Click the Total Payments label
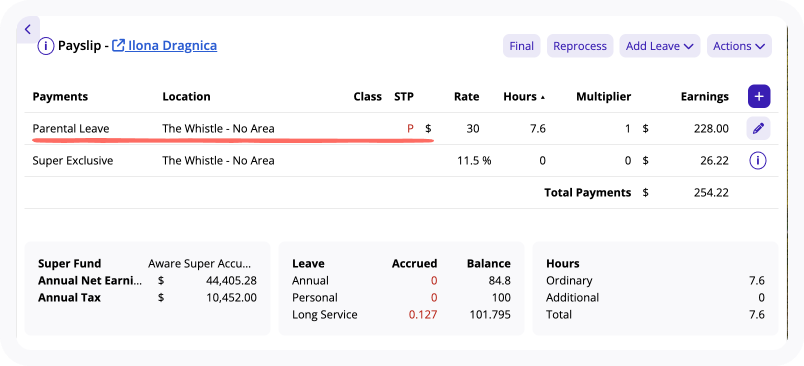Screen dimensions: 804x366 [588, 193]
